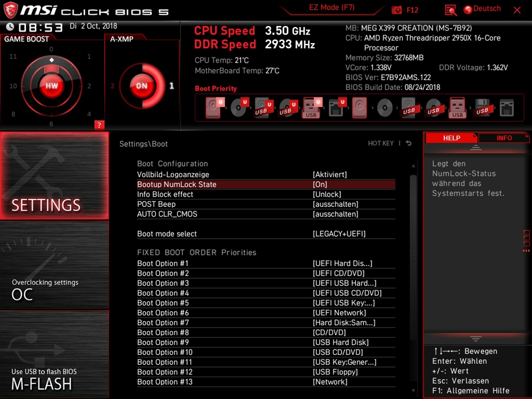532x399 pixels.
Task: Select Boot Option #10 USB CD/DVD value
Action: point(338,352)
